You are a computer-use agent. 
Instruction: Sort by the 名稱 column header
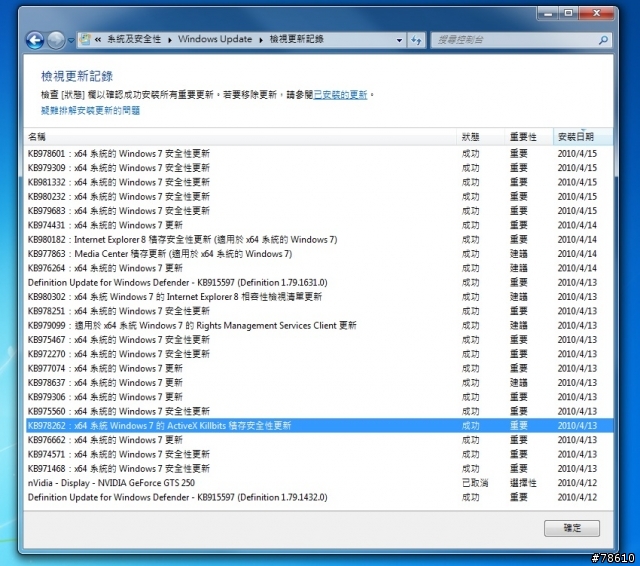pyautogui.click(x=240, y=137)
